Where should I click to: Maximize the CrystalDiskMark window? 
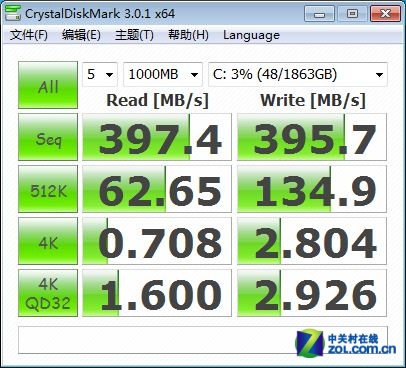coord(352,14)
